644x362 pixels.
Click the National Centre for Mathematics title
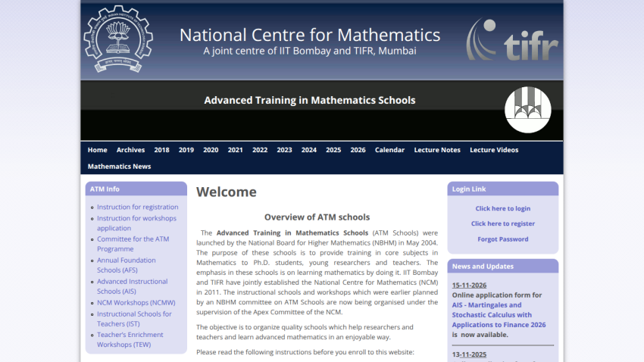coord(310,35)
